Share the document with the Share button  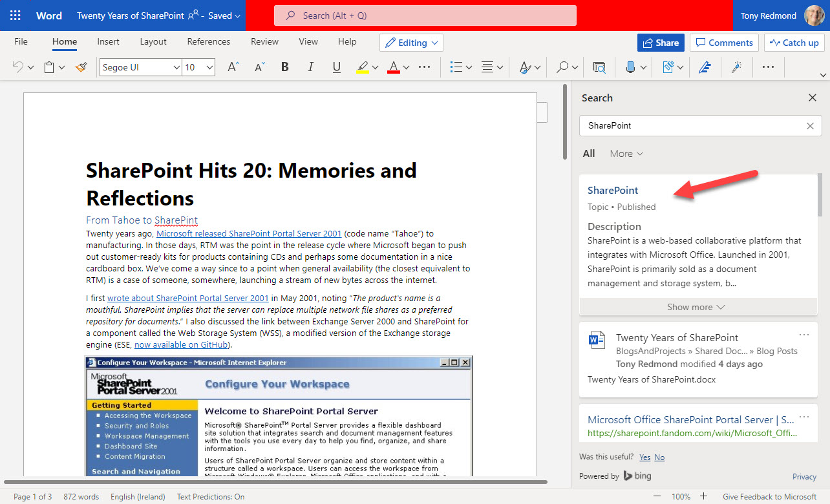coord(661,42)
